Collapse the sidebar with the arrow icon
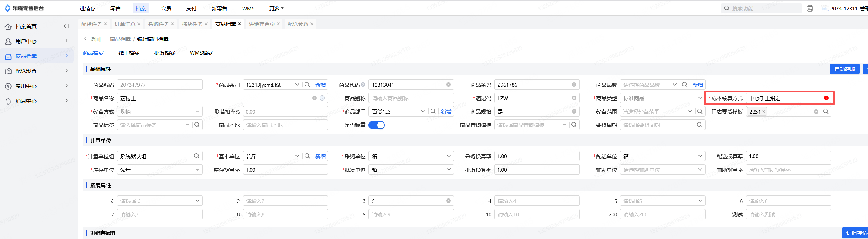This screenshot has width=868, height=239. (x=66, y=26)
